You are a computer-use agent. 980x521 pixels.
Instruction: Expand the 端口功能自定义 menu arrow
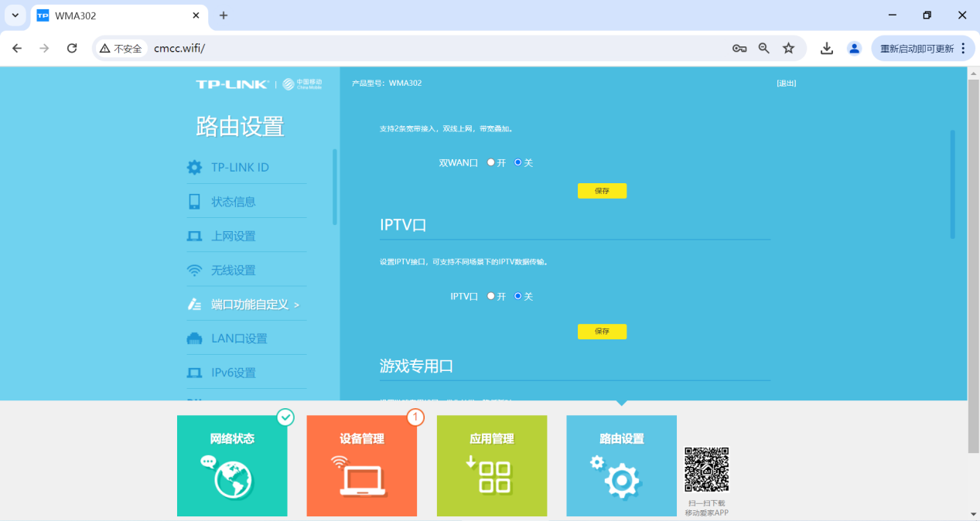(296, 305)
